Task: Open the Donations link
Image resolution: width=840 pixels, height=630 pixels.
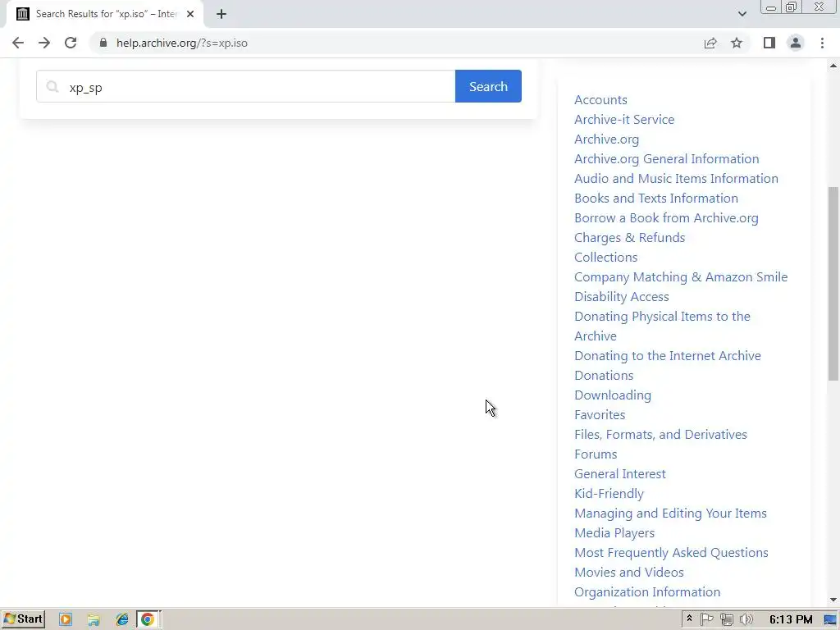Action: click(604, 376)
